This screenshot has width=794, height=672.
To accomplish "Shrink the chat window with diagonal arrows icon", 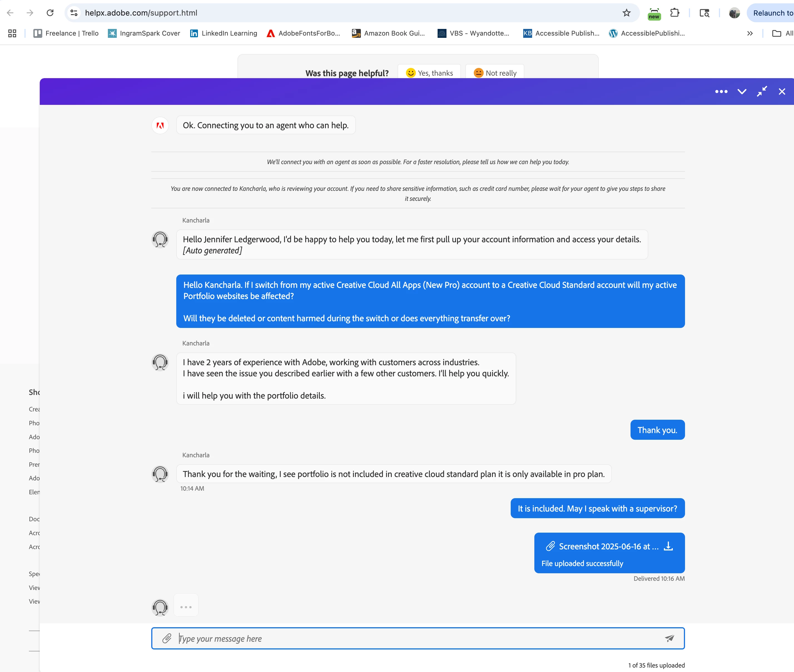I will pos(762,92).
